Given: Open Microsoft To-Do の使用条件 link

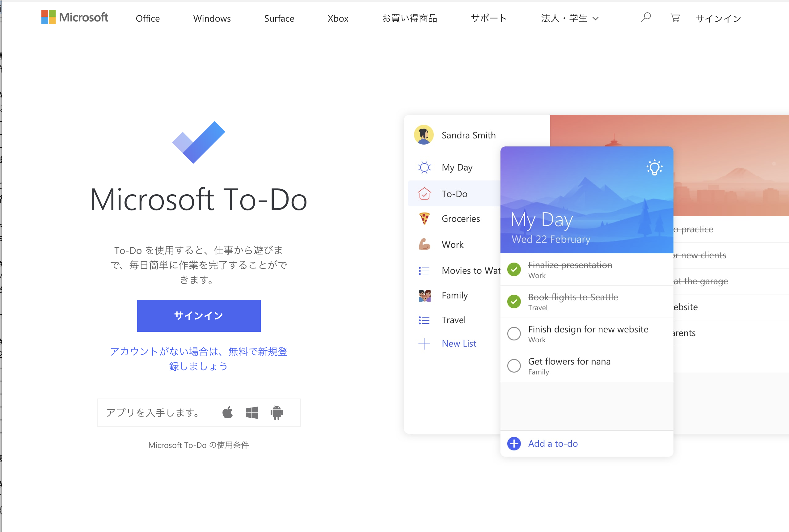Looking at the screenshot, I should pyautogui.click(x=199, y=445).
